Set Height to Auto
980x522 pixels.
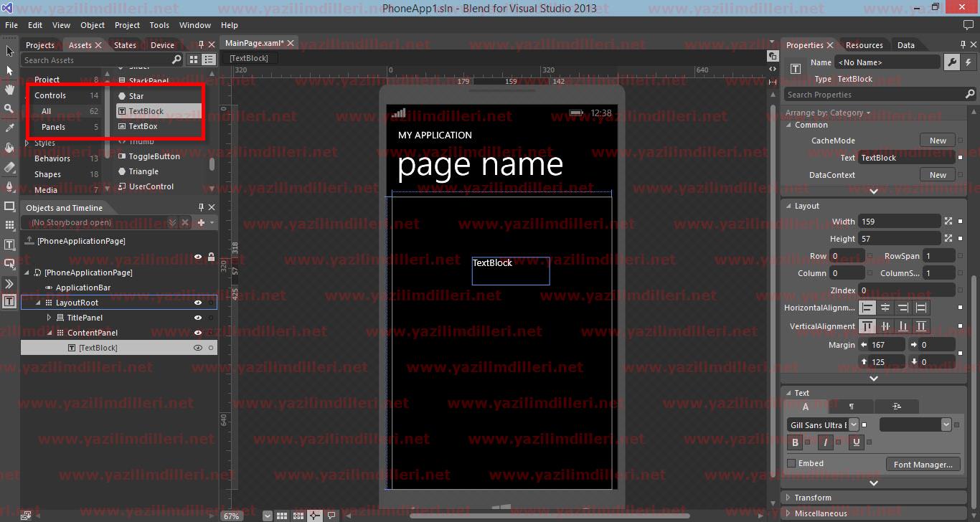(x=948, y=239)
